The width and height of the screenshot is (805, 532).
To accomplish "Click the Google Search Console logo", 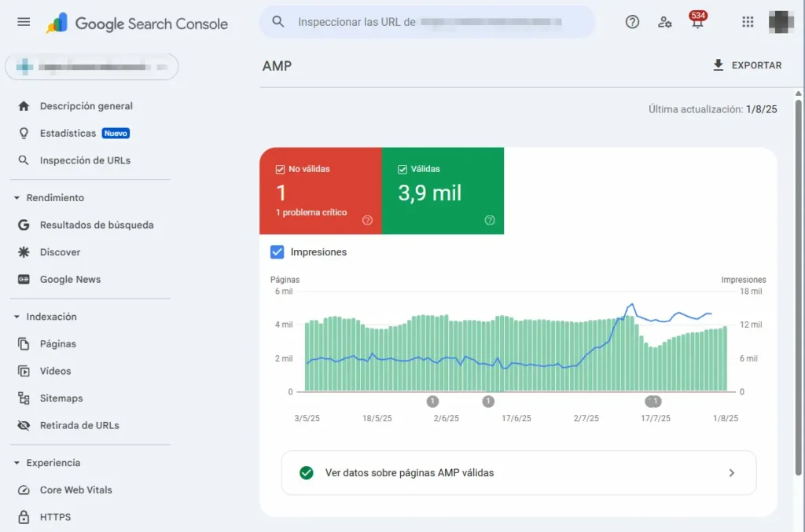I will point(137,24).
